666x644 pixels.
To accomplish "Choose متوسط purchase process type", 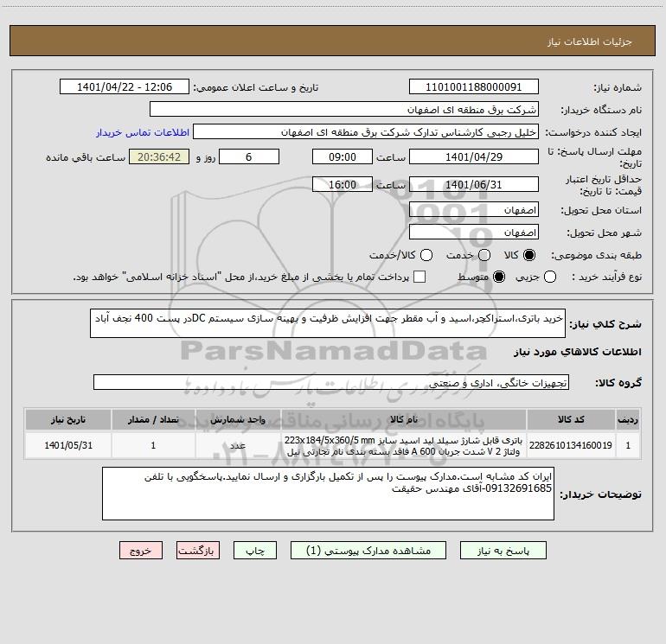I will pyautogui.click(x=499, y=277).
